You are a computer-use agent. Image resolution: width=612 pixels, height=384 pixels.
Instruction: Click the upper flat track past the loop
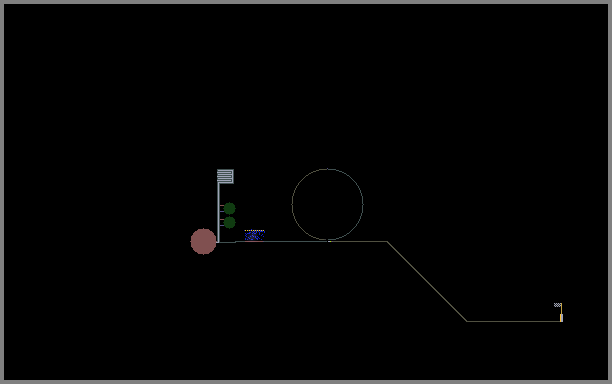[x=359, y=242]
